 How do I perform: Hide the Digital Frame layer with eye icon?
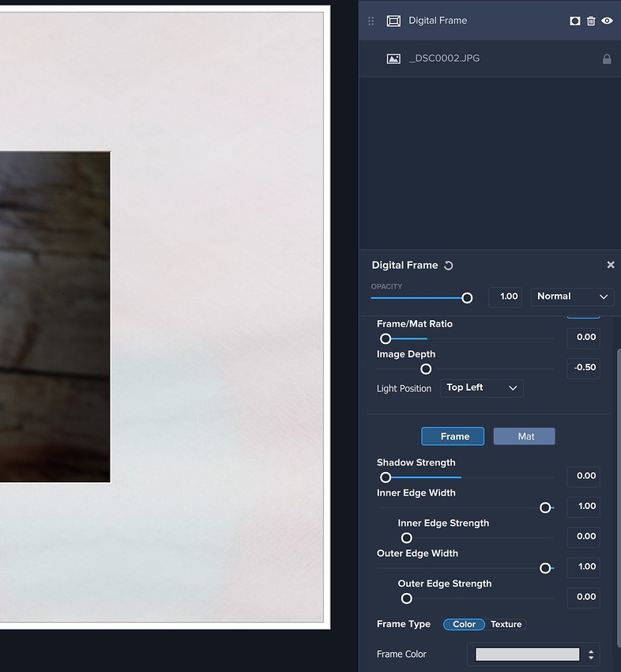pos(607,21)
